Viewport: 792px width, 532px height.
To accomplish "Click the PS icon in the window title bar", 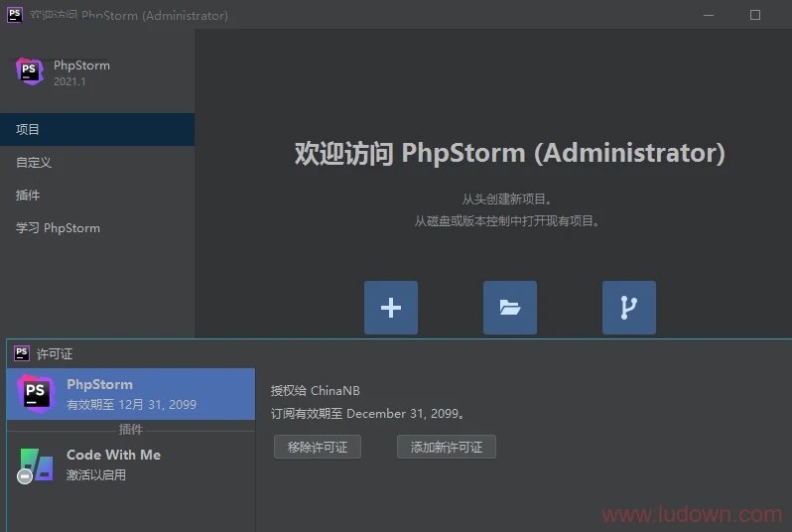I will pos(15,15).
